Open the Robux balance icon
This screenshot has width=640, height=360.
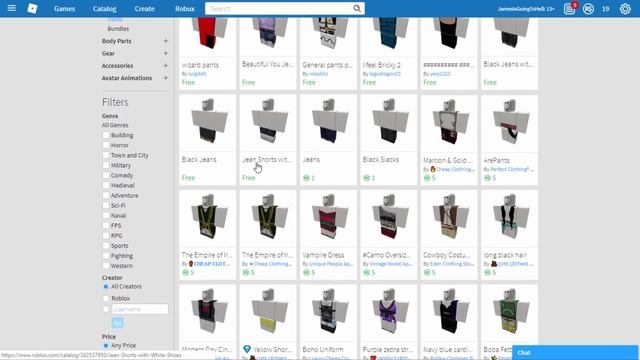[x=588, y=9]
